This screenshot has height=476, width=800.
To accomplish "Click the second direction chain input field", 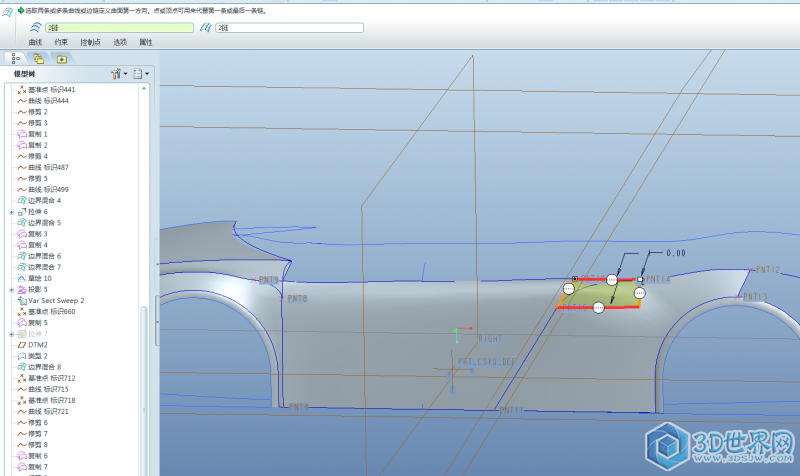I will tap(290, 28).
